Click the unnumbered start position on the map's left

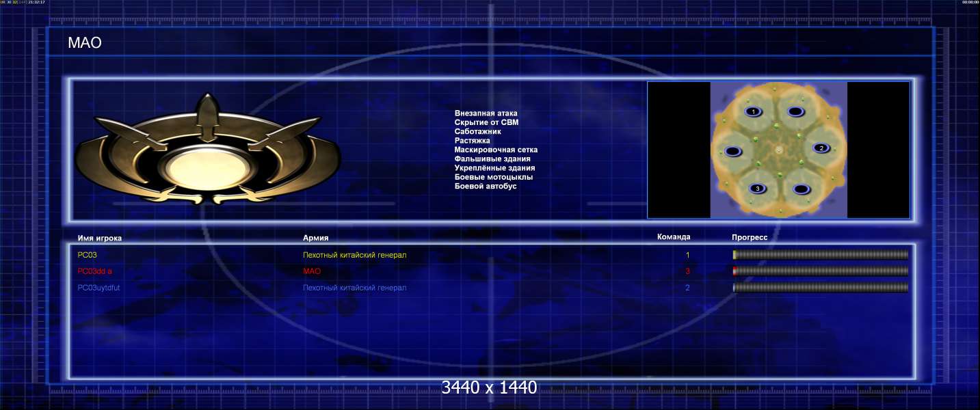pos(732,151)
